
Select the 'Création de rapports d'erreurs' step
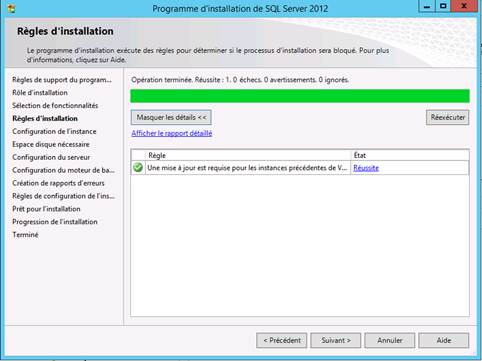point(58,183)
